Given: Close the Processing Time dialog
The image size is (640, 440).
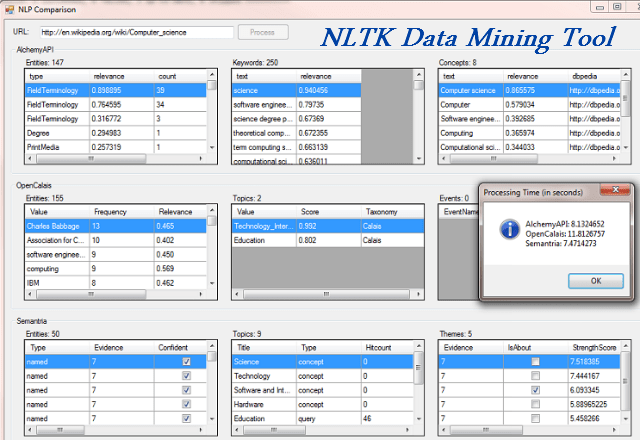Looking at the screenshot, I should tap(616, 190).
